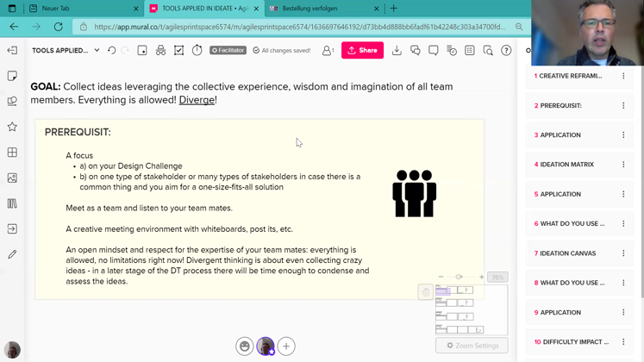Open a new browser tab
Viewport: 644px width, 362px height.
click(393, 9)
